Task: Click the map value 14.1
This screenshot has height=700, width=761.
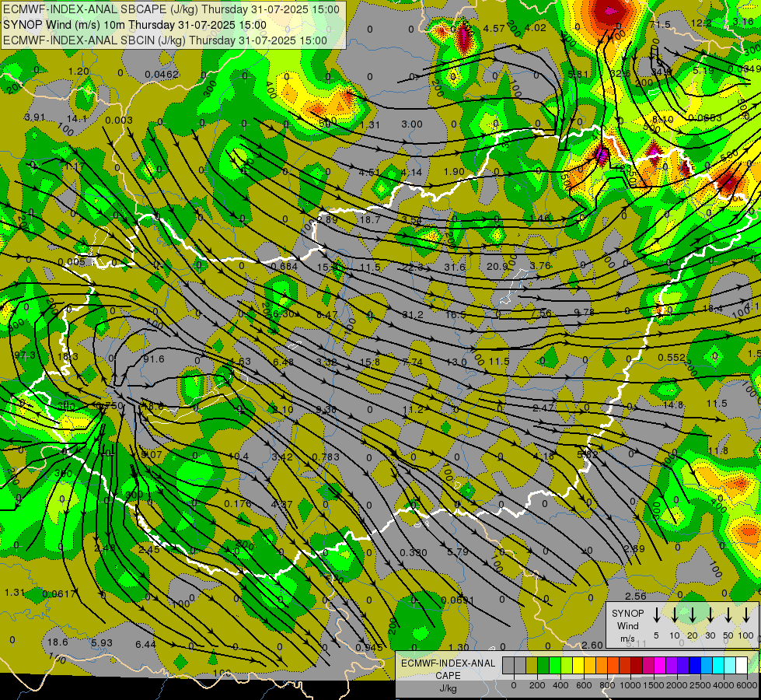Action: [77, 118]
